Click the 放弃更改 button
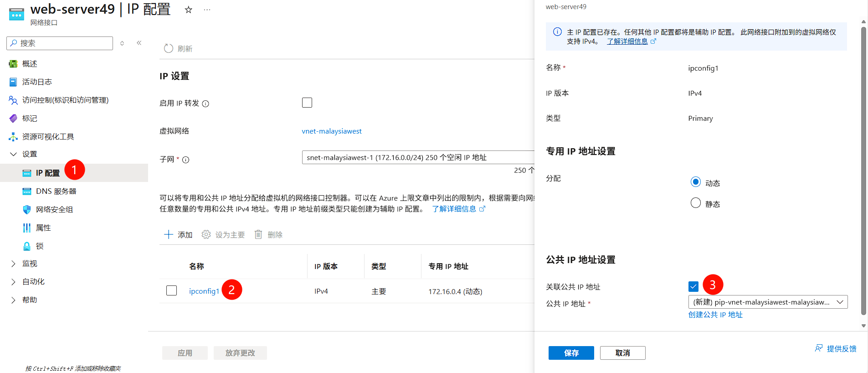The image size is (868, 373). [x=240, y=353]
